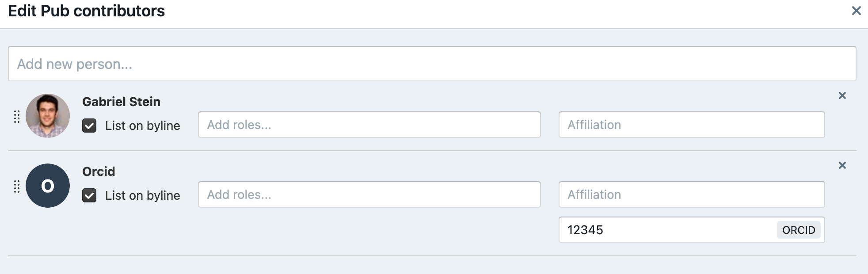Click the ORCID tag label
868x274 pixels.
coord(799,230)
